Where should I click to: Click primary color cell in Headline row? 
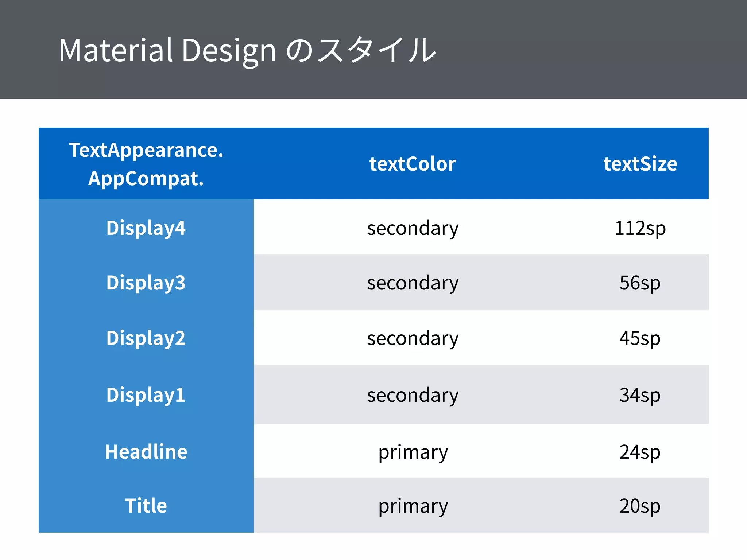413,452
